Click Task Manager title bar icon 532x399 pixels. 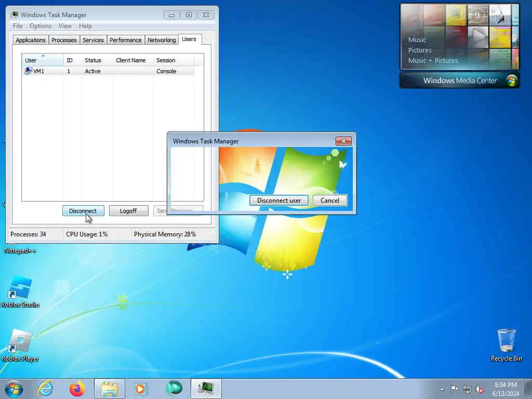coord(15,15)
